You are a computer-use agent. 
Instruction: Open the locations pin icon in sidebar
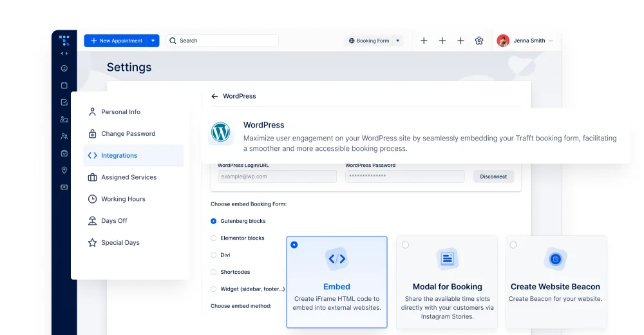pos(64,170)
